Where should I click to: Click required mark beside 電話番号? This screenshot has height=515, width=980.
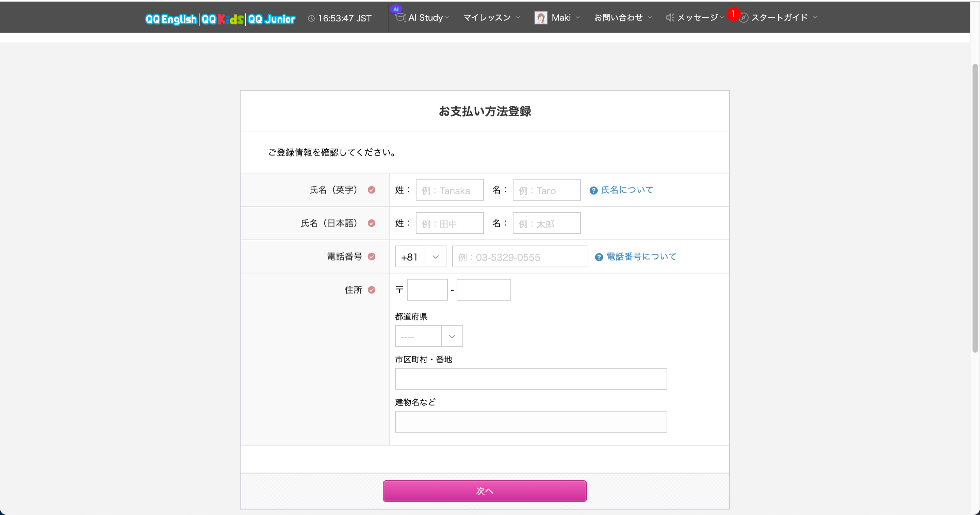click(x=371, y=257)
